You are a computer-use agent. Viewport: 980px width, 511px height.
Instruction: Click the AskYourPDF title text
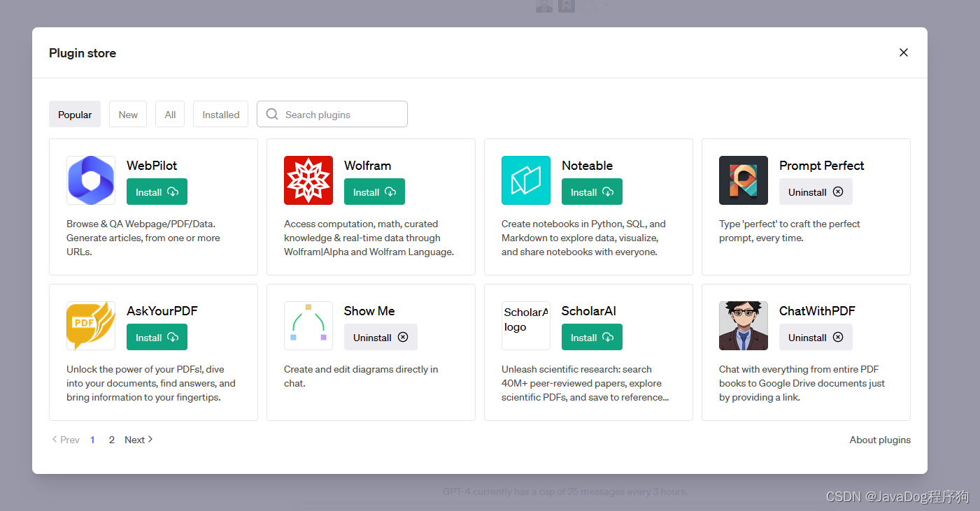pos(162,311)
